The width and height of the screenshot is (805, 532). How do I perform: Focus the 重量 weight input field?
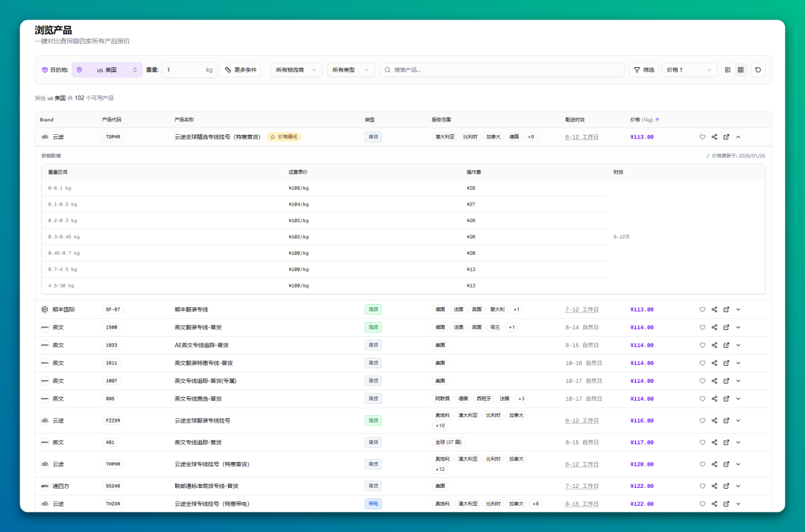coord(189,70)
